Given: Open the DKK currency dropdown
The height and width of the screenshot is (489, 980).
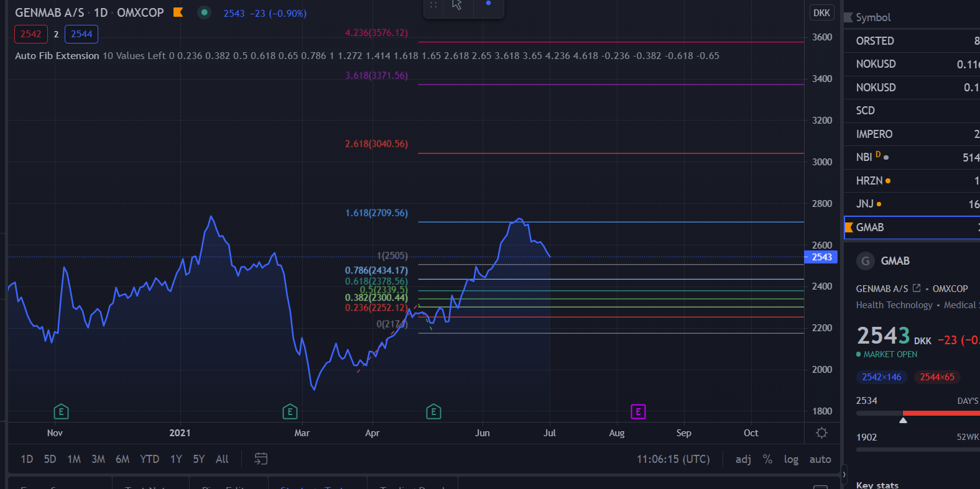Looking at the screenshot, I should 822,13.
